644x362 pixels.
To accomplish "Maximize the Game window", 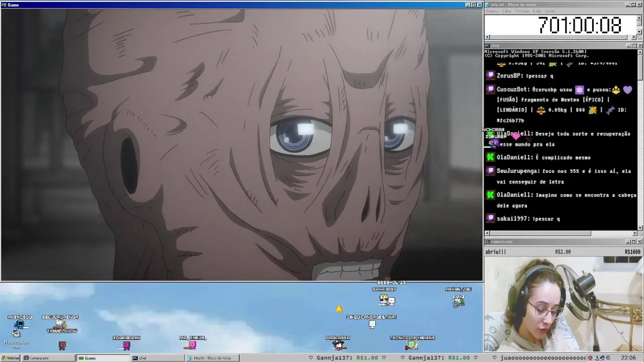I will coord(473,5).
